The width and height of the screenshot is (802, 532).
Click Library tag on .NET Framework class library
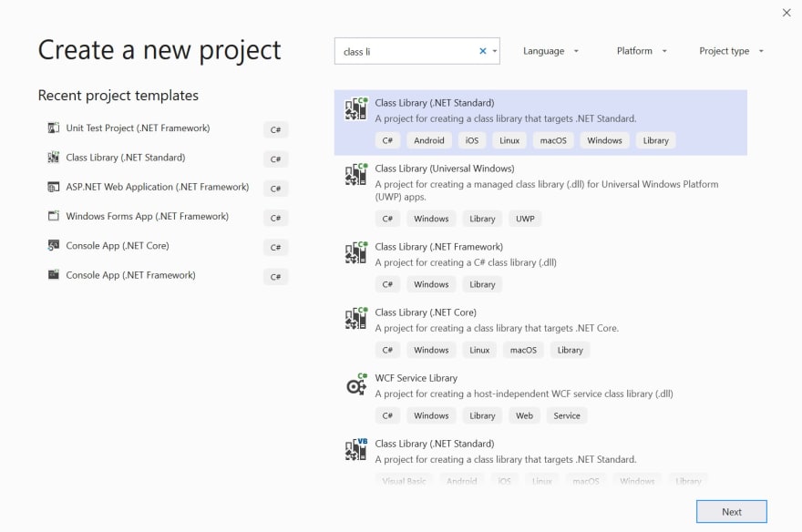click(482, 284)
